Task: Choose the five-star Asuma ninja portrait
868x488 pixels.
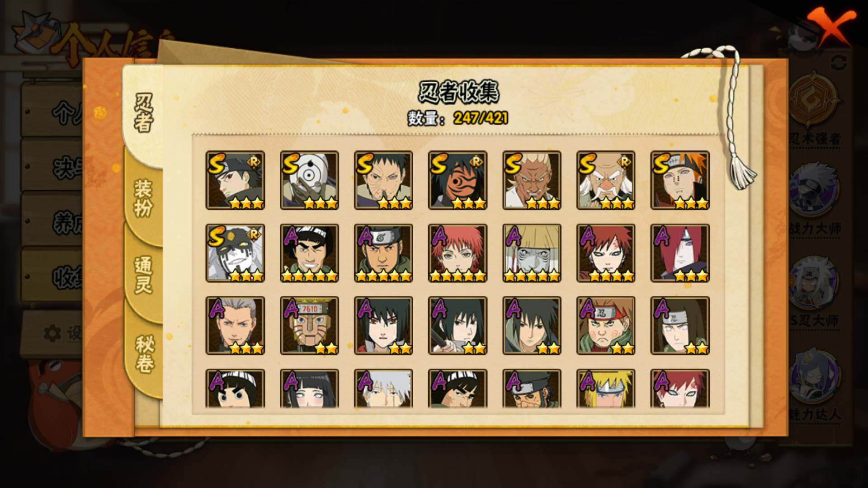Action: click(x=383, y=253)
